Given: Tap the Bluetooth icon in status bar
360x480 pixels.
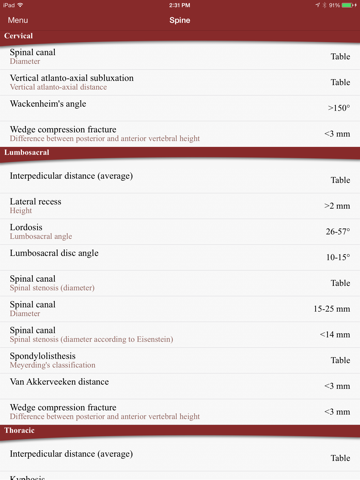Looking at the screenshot, I should pos(324,5).
